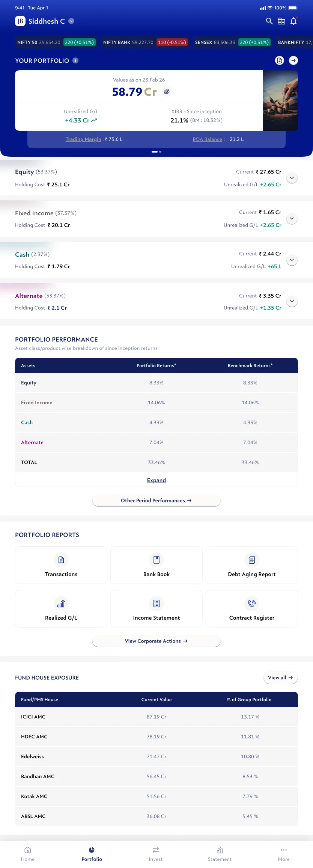Expand the Equity asset section

(292, 178)
